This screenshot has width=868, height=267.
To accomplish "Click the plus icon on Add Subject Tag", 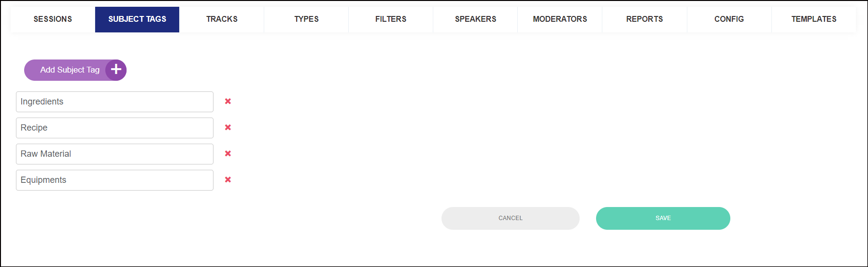I will (116, 70).
